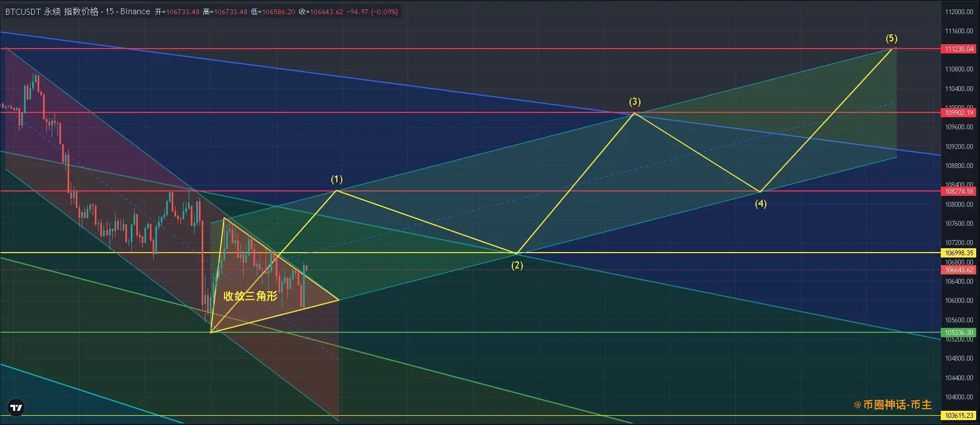Click the 收敛三角形 triangle text label

[x=251, y=296]
